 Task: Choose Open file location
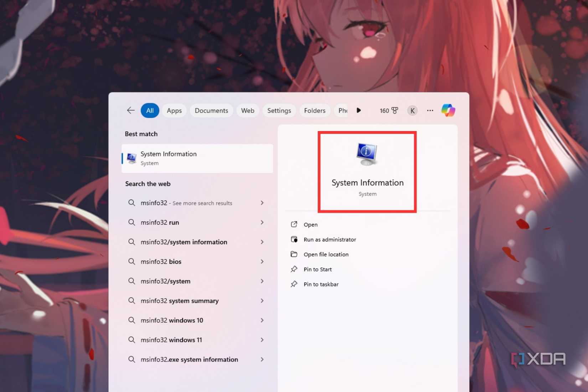point(326,254)
